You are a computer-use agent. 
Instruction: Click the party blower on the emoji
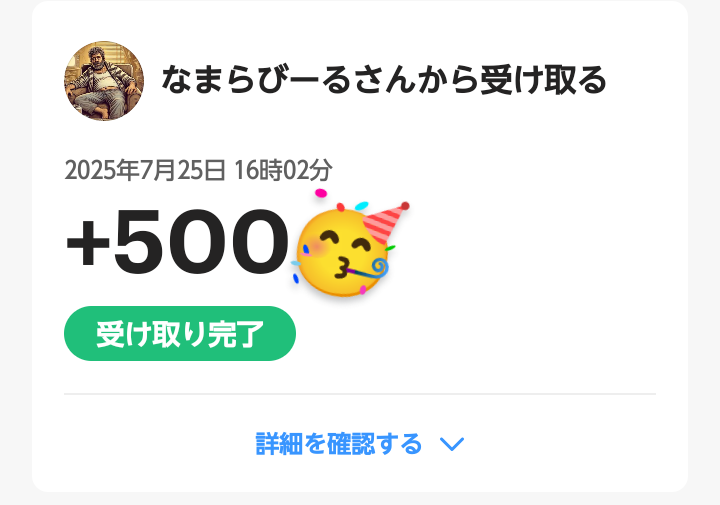[365, 270]
